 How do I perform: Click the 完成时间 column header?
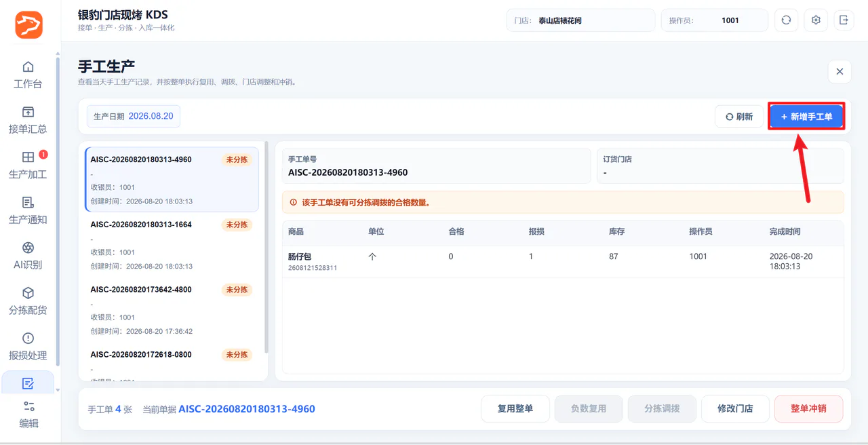[785, 231]
